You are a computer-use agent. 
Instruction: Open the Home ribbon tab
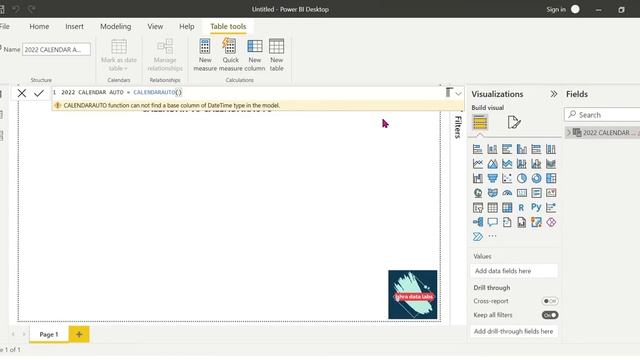39,27
